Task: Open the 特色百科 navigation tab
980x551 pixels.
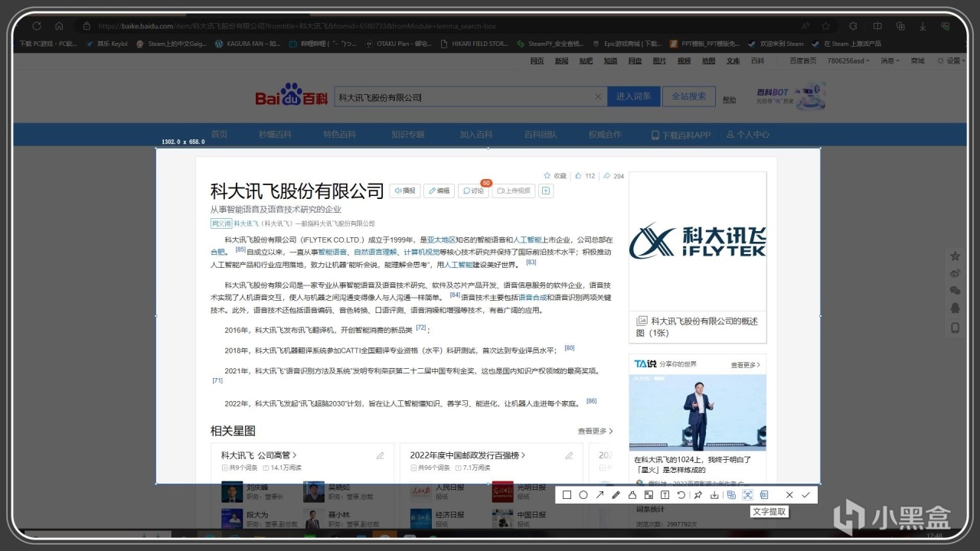Action: click(339, 135)
